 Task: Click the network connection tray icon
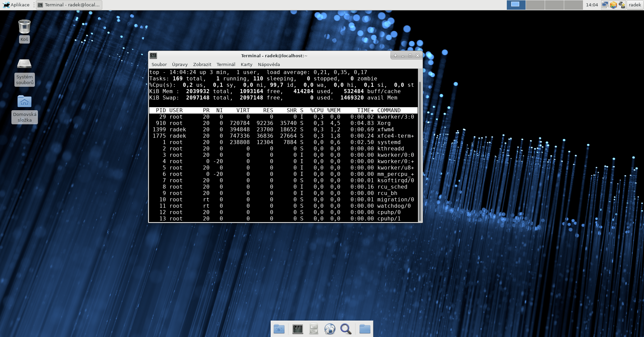605,5
